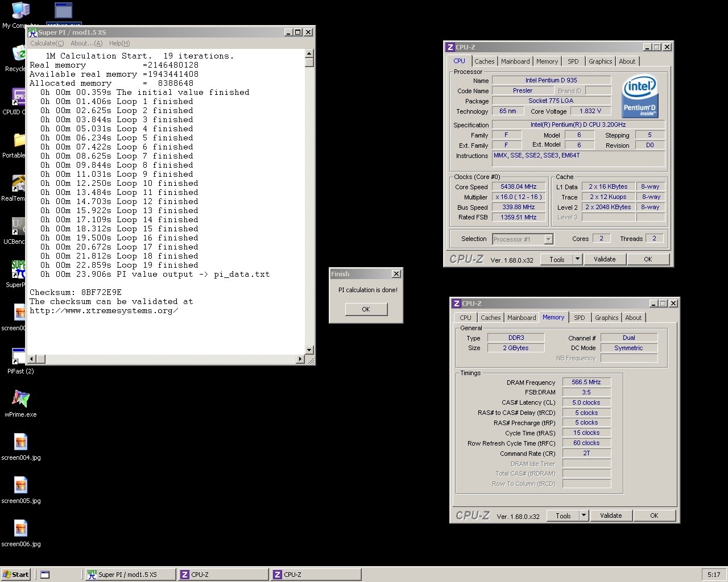Maximize the Super PI window

click(297, 32)
